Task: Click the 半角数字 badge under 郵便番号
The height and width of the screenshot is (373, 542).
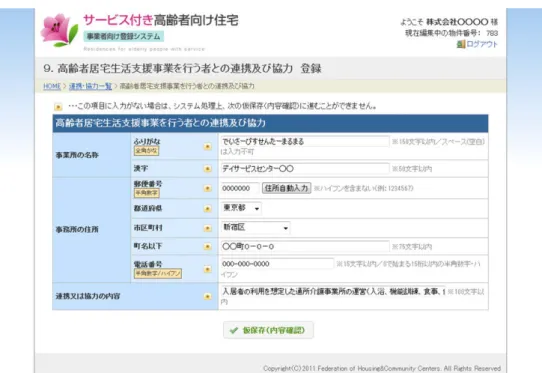Action: [x=147, y=193]
